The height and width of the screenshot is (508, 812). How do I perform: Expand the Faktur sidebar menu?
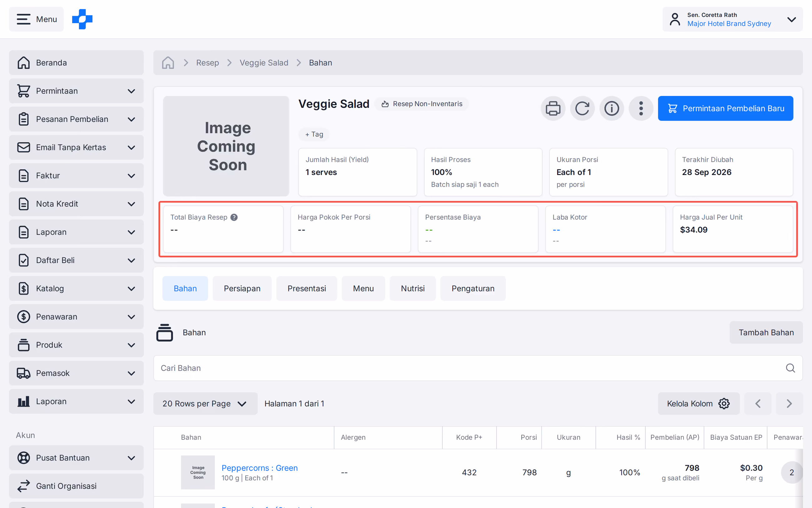click(x=76, y=175)
